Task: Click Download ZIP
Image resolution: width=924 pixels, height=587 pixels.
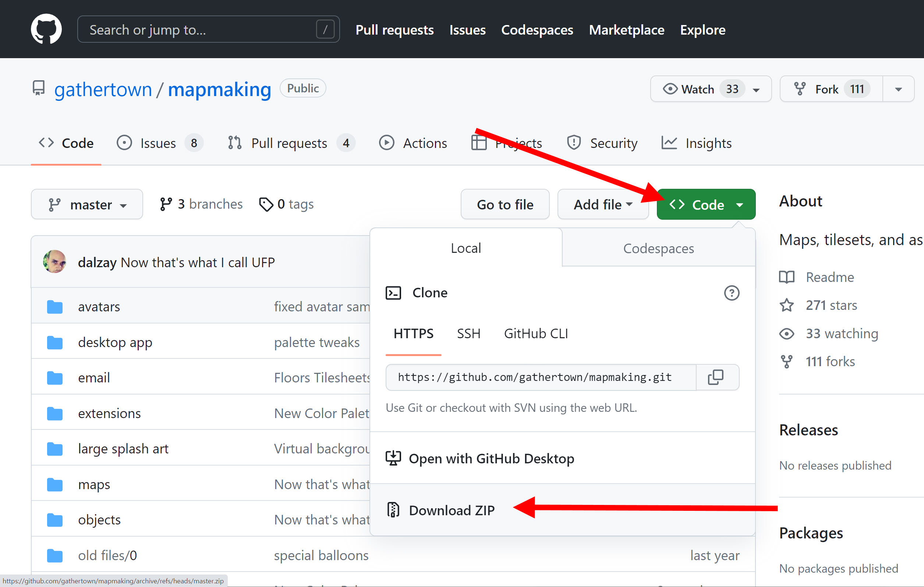Action: coord(452,510)
